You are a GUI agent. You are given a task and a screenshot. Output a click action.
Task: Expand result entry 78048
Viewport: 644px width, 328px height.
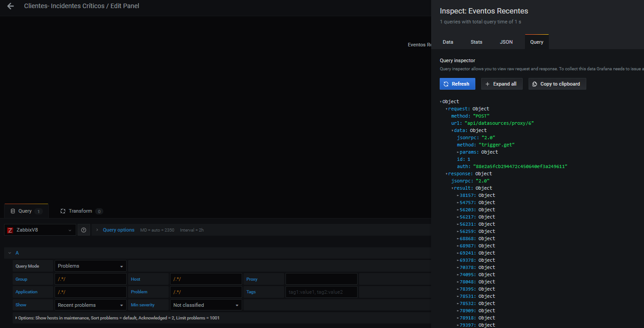[458, 282]
